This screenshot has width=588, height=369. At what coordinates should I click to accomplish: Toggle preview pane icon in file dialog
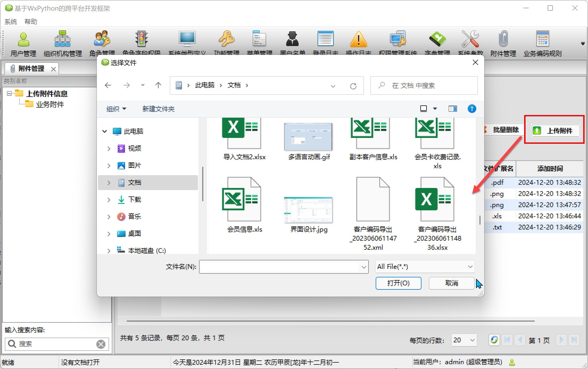point(452,109)
